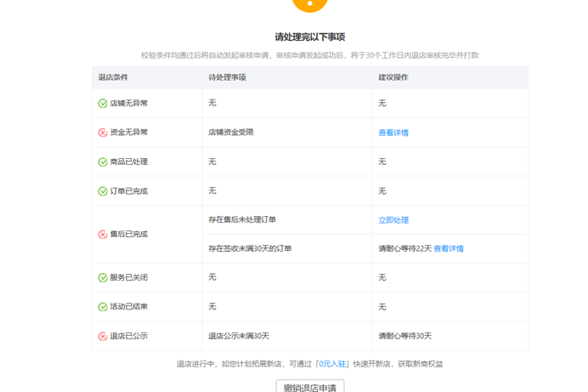This screenshot has height=392, width=588.
Task: Select the 退店公示未满30天 row text
Action: (x=239, y=336)
